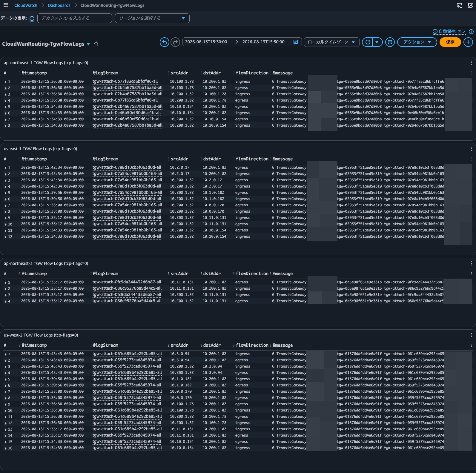476x473 pixels.
Task: Click the start time 2026-08-13T15:30:00 field
Action: (x=206, y=42)
